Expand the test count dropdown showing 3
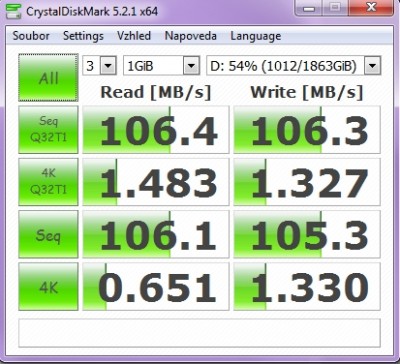This screenshot has width=400, height=364. [x=108, y=66]
